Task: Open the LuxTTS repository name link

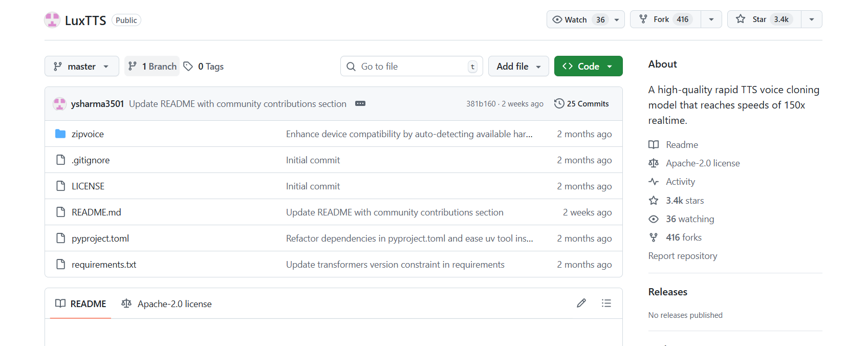Action: [x=85, y=20]
